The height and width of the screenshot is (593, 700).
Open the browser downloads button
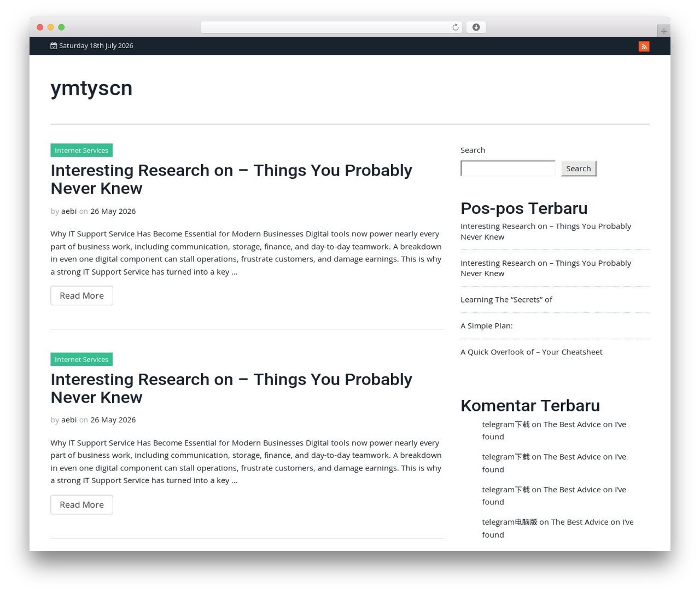pos(476,27)
